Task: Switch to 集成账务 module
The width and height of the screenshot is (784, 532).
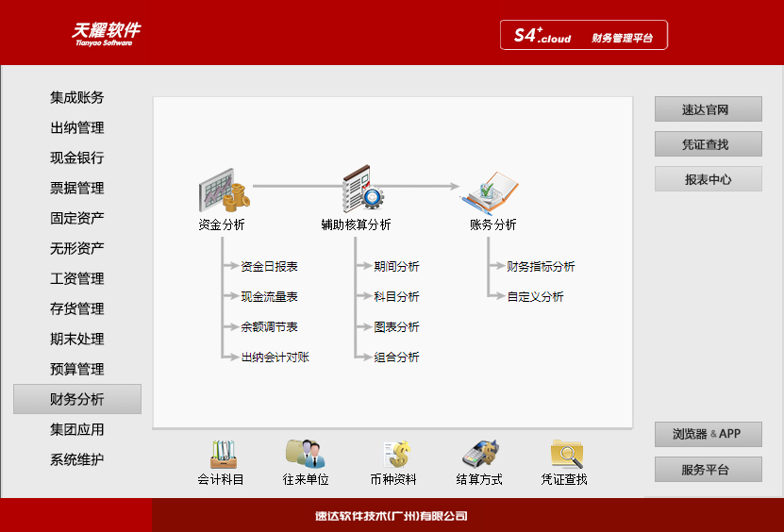Action: click(x=77, y=97)
